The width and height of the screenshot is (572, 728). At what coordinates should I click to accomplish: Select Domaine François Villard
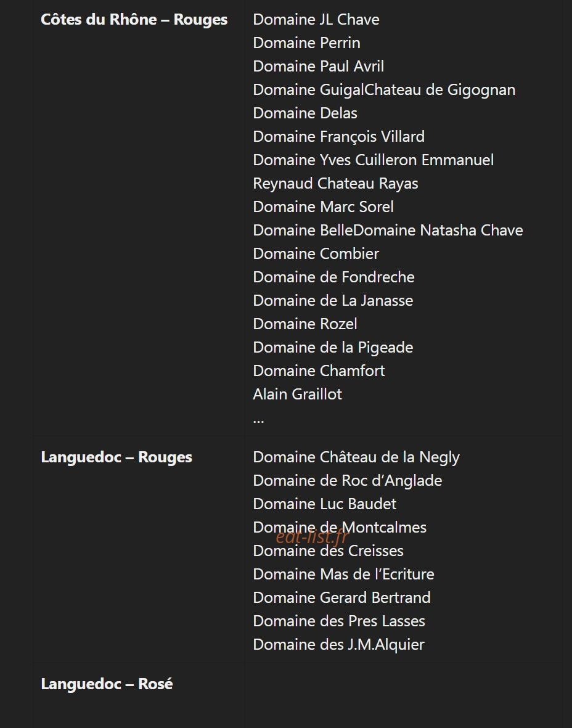click(339, 136)
